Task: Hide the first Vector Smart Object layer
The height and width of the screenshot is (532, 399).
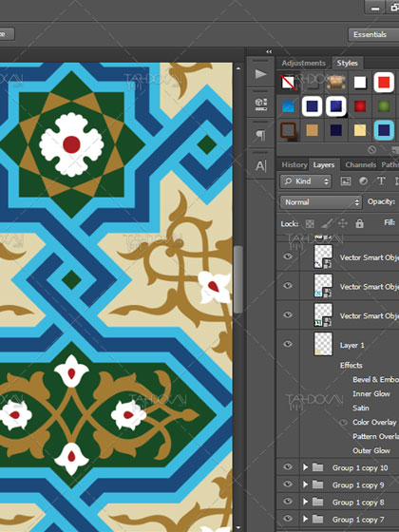Action: pos(288,256)
